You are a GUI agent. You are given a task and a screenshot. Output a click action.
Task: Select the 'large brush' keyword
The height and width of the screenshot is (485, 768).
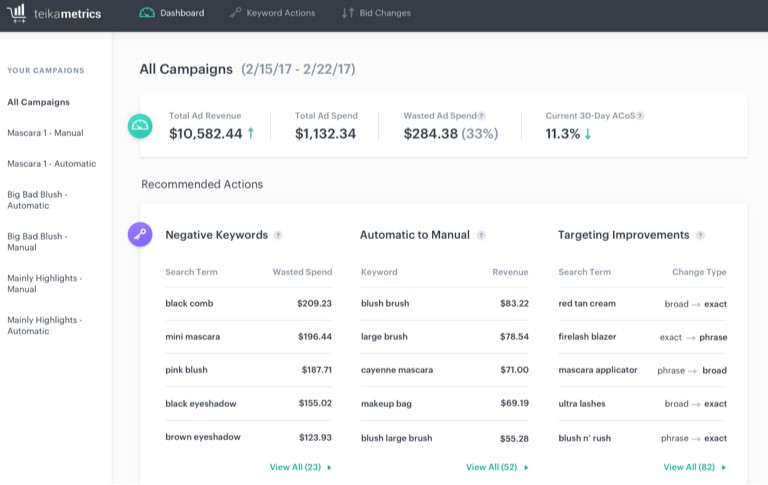tap(384, 337)
